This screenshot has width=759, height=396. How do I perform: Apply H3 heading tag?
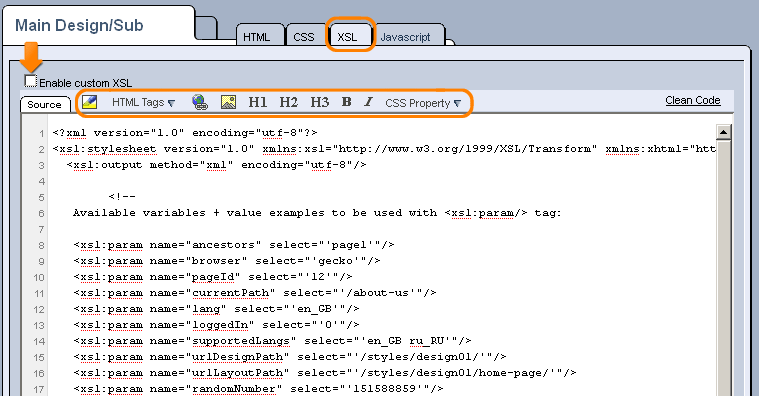[319, 102]
